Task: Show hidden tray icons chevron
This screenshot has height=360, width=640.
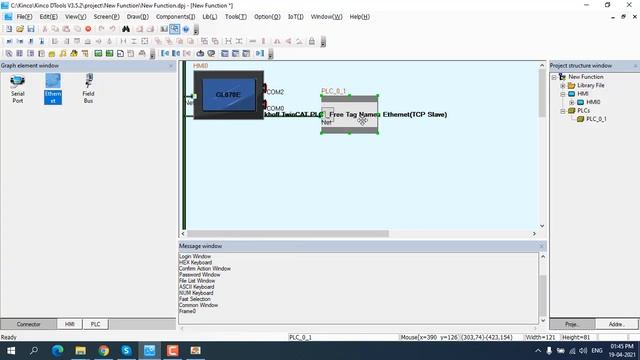Action: pyautogui.click(x=538, y=351)
